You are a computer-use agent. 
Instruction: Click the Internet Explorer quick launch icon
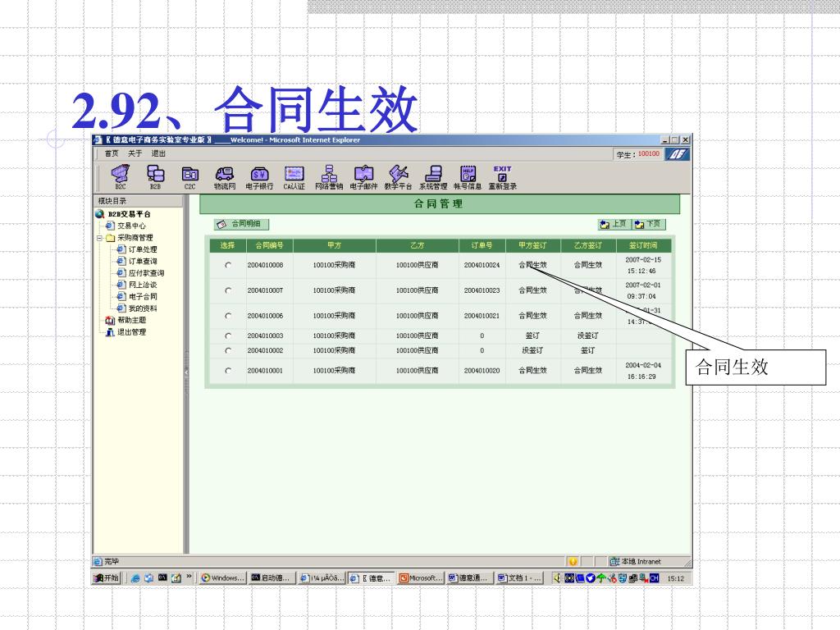(135, 578)
